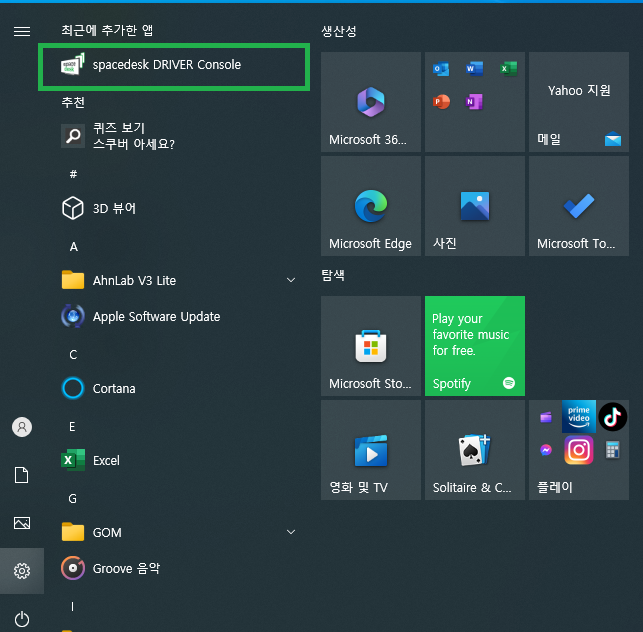The image size is (643, 632).
Task: Open OneNote in the Office tile group
Action: 474,101
